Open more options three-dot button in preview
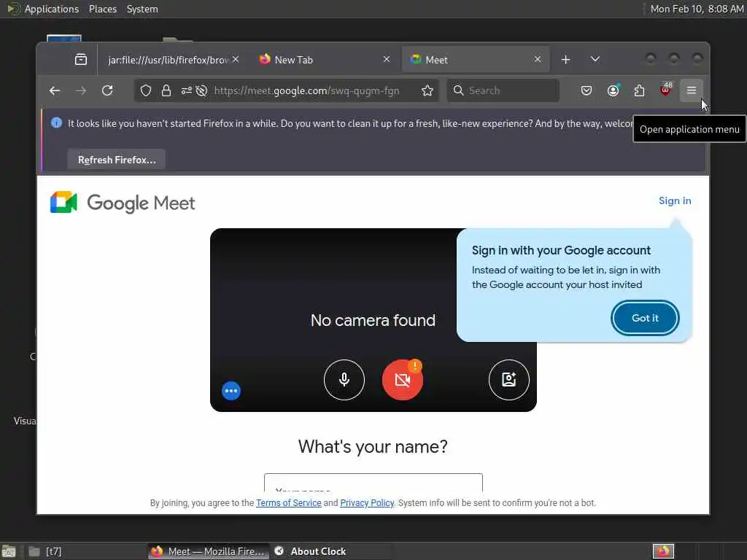747x560 pixels. tap(231, 391)
